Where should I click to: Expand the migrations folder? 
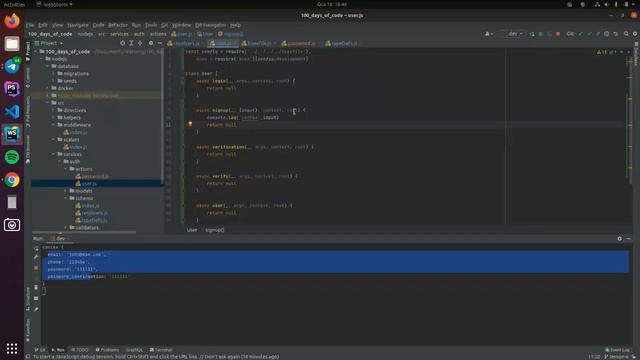click(x=53, y=73)
